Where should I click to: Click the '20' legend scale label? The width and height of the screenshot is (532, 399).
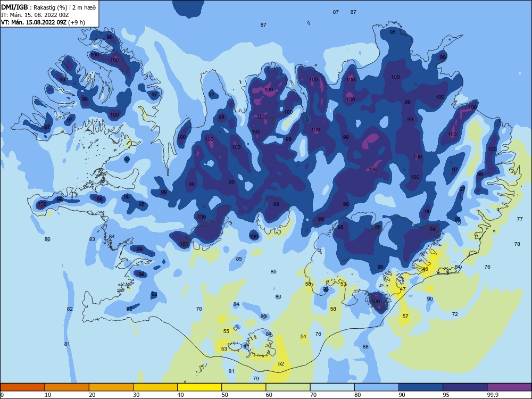[92, 395]
